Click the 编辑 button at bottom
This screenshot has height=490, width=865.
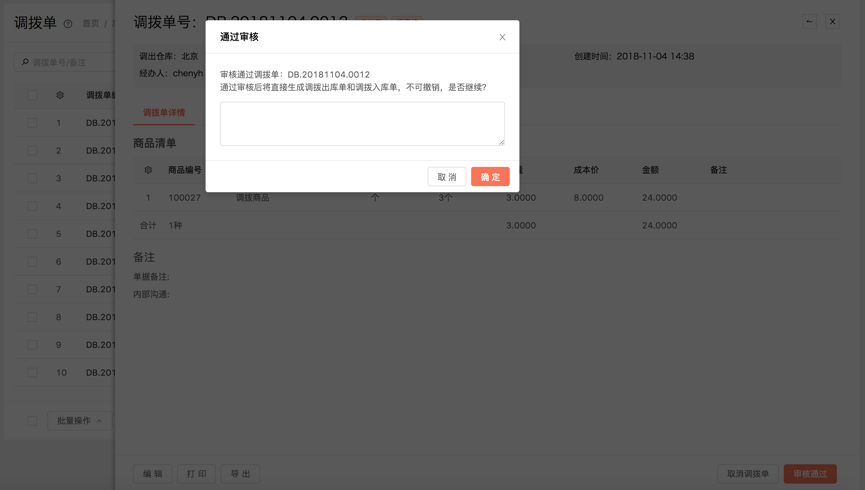pos(153,474)
